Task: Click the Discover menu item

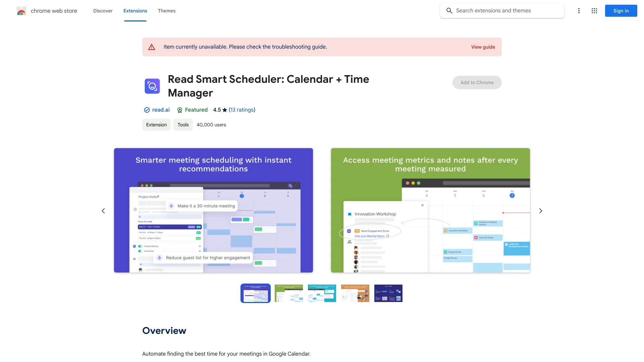Action: 103,11
